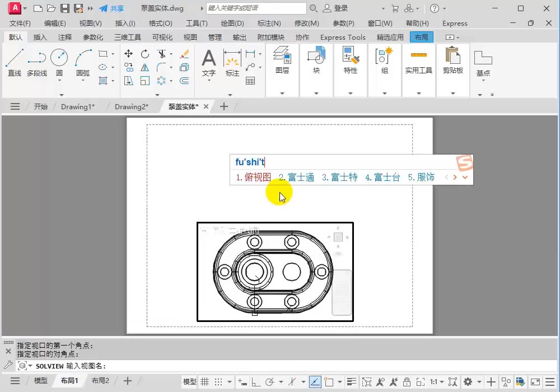This screenshot has width=560, height=392.
Task: Select the 圆弧 arc tool
Action: [83, 63]
